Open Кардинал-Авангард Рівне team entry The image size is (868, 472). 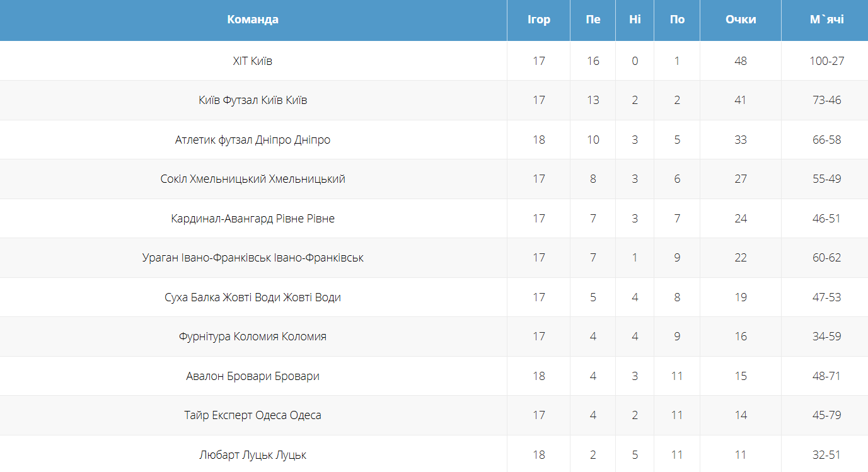click(x=253, y=219)
